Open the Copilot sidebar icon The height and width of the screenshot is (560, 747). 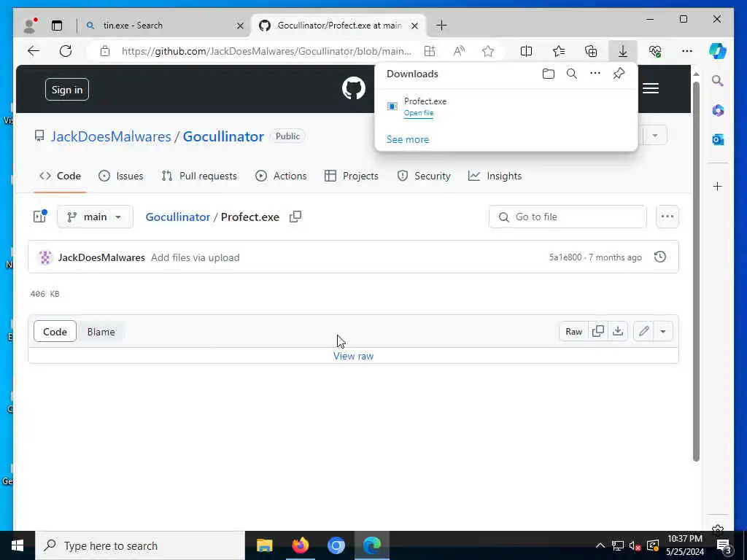[x=718, y=51]
